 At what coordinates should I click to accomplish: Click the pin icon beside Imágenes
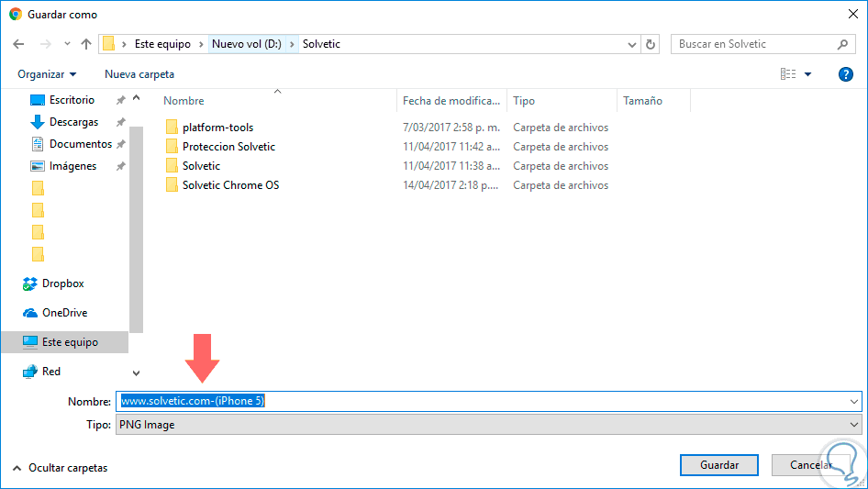121,166
